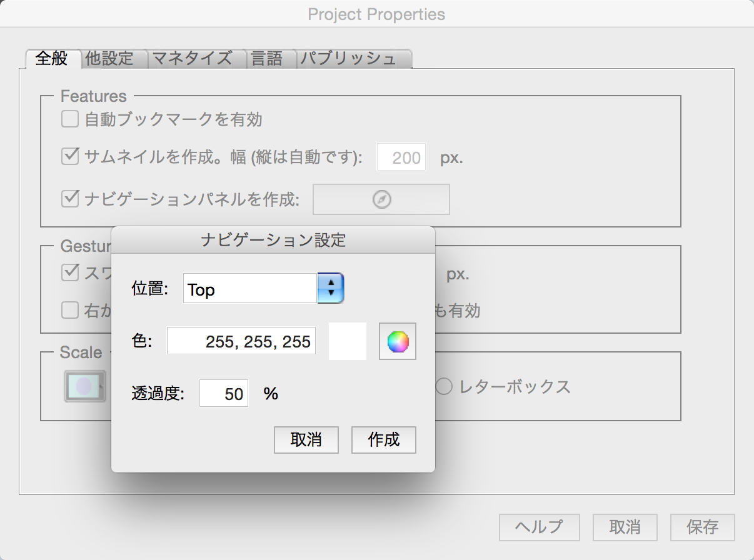Switch to the 他設定 tab
Viewport: 754px width, 560px height.
(x=110, y=59)
